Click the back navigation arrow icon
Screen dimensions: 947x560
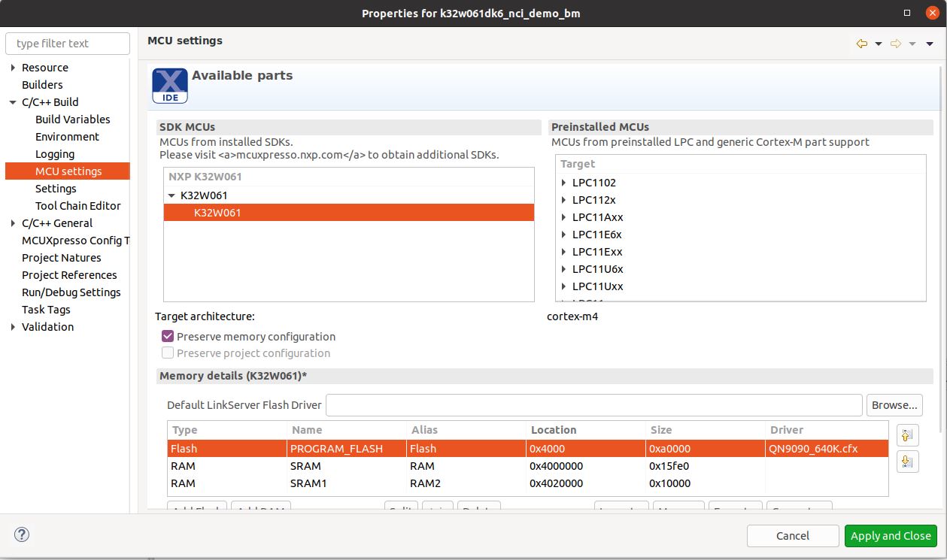862,44
